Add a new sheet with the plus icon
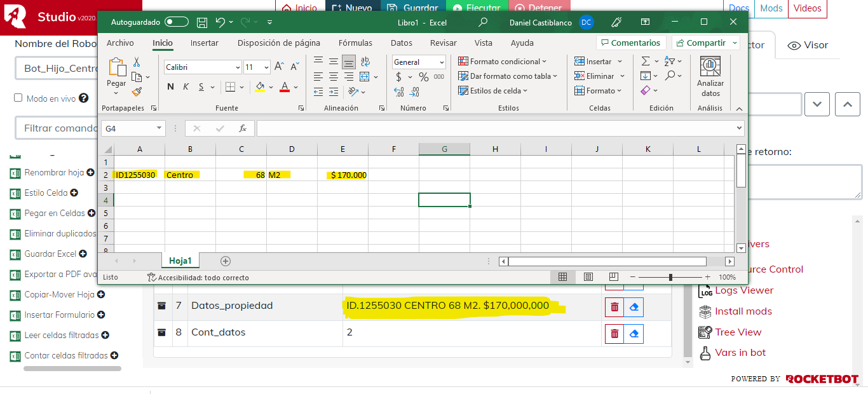This screenshot has height=394, width=868. [x=226, y=261]
